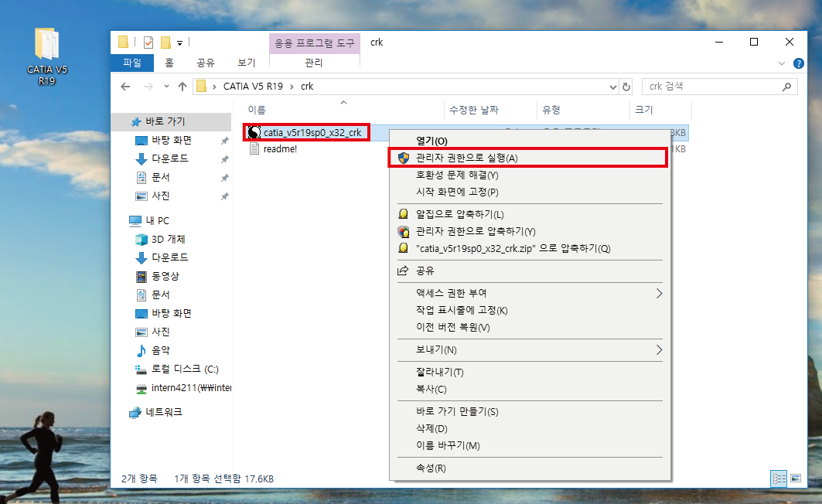Open pinned 사진 under quick access
Screen dimensions: 822x504
(160, 196)
